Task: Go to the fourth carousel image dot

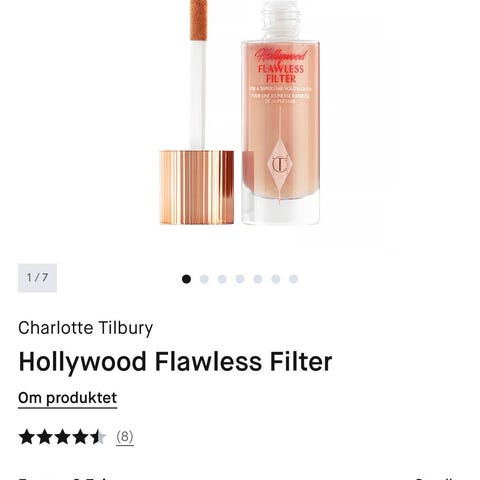Action: (x=240, y=279)
